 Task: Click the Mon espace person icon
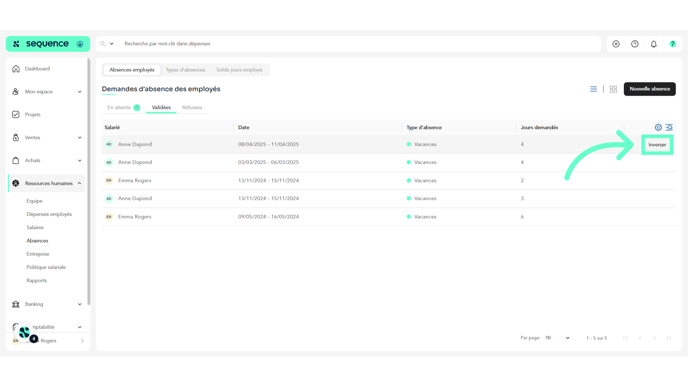(16, 92)
